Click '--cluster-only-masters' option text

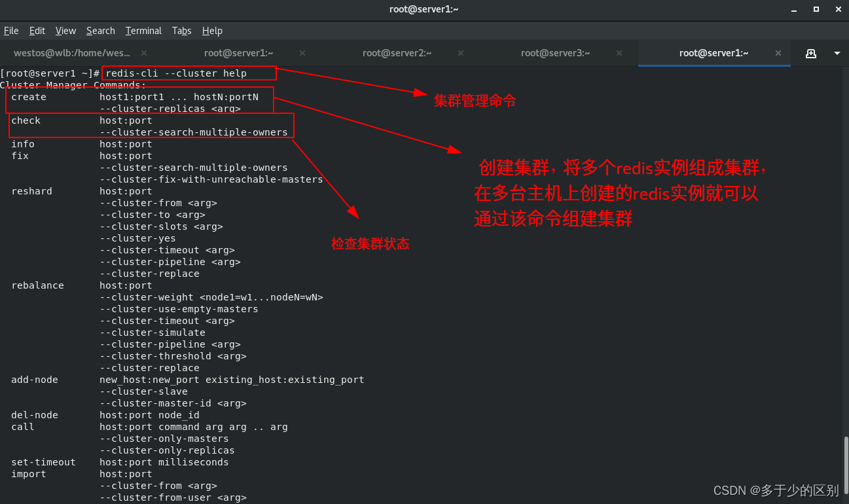pyautogui.click(x=164, y=439)
